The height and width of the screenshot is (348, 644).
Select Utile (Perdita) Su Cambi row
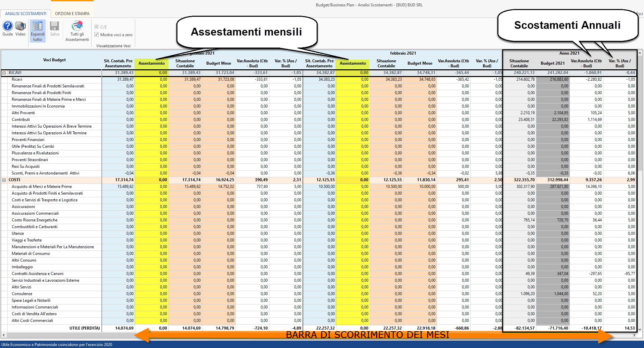click(x=33, y=146)
